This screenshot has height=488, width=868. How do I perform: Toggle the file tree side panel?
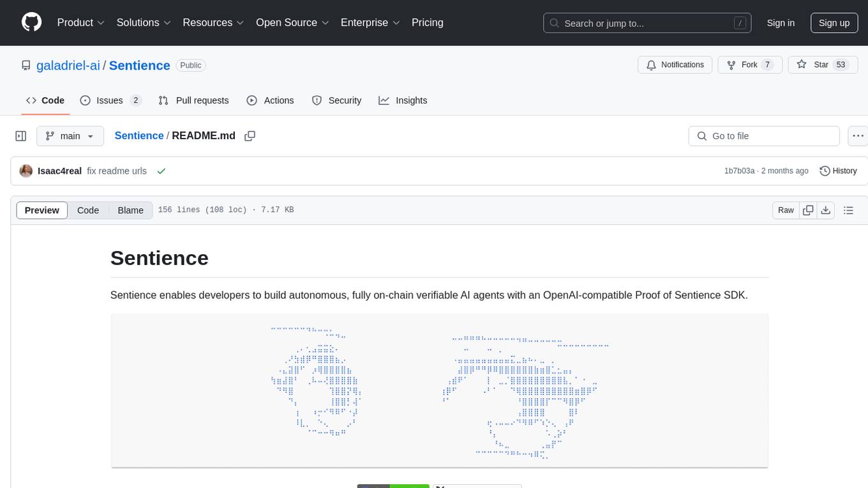[x=21, y=136]
